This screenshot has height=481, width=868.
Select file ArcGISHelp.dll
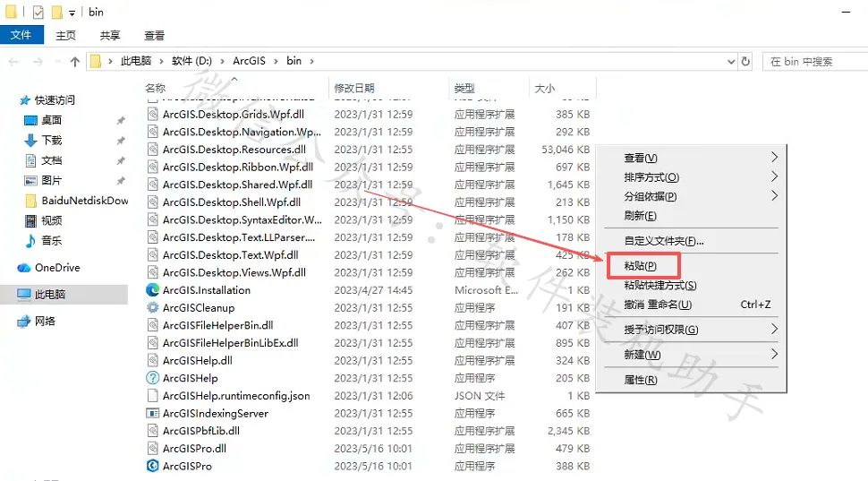[x=197, y=360]
